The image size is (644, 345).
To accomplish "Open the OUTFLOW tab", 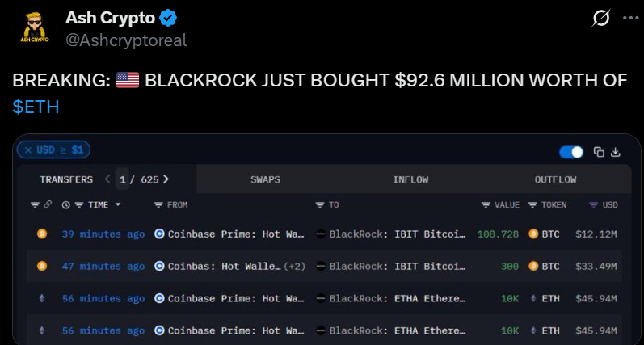I will (x=555, y=179).
